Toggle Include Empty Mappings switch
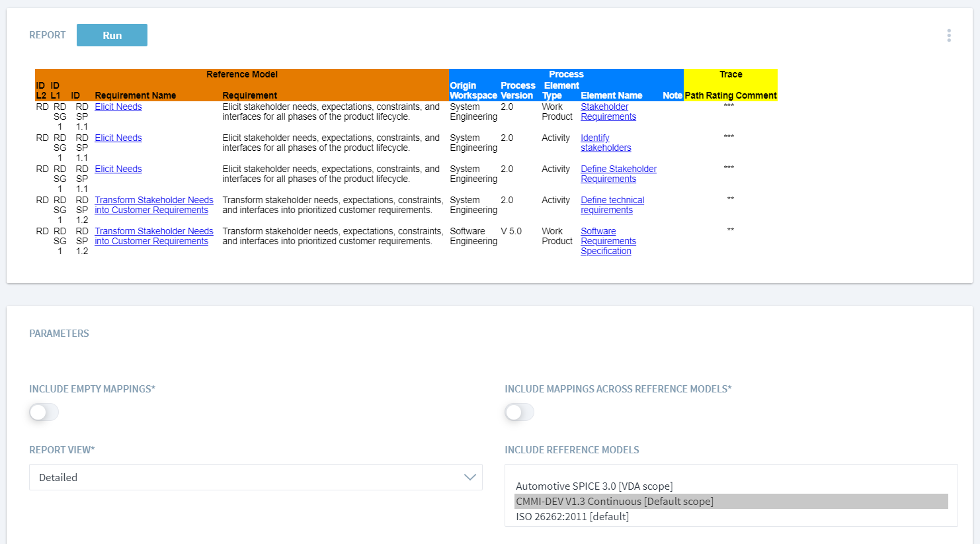 (x=44, y=412)
